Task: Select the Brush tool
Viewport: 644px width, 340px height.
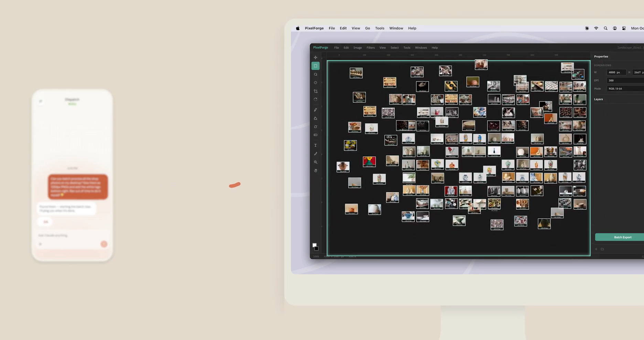Action: 315,110
